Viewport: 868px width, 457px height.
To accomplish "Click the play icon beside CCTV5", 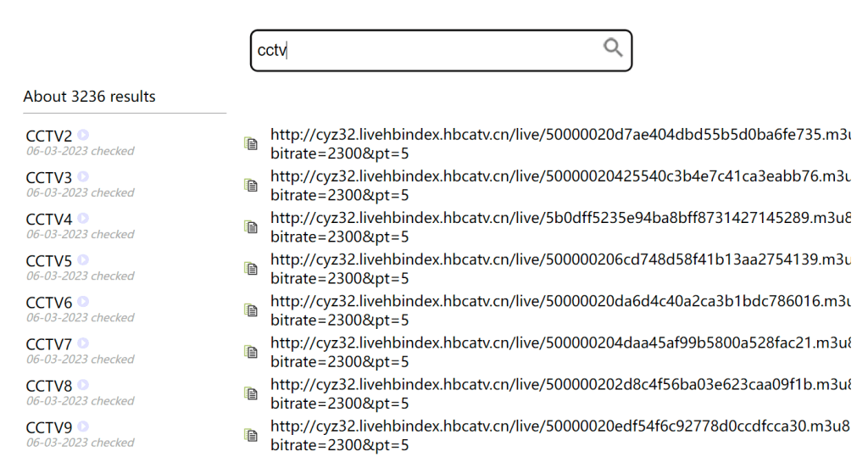I will point(83,259).
